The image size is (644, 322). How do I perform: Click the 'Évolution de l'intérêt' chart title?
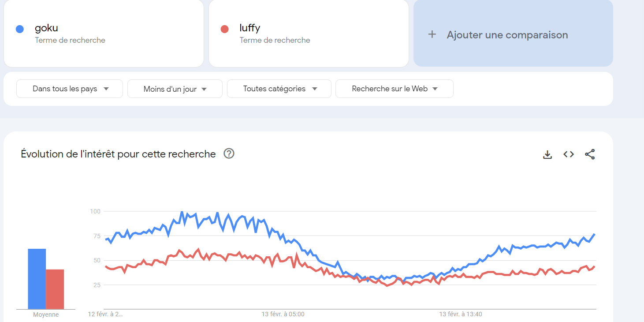point(118,154)
